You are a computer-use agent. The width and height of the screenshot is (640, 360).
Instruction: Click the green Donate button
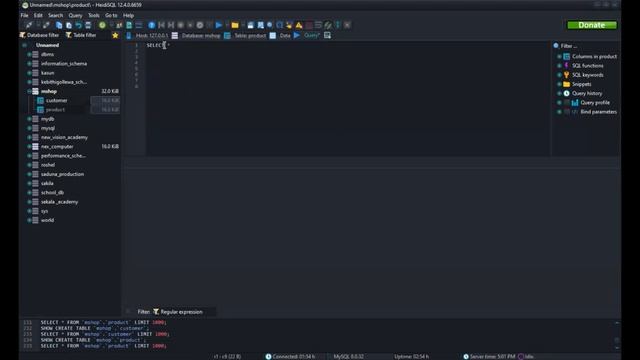pyautogui.click(x=592, y=25)
